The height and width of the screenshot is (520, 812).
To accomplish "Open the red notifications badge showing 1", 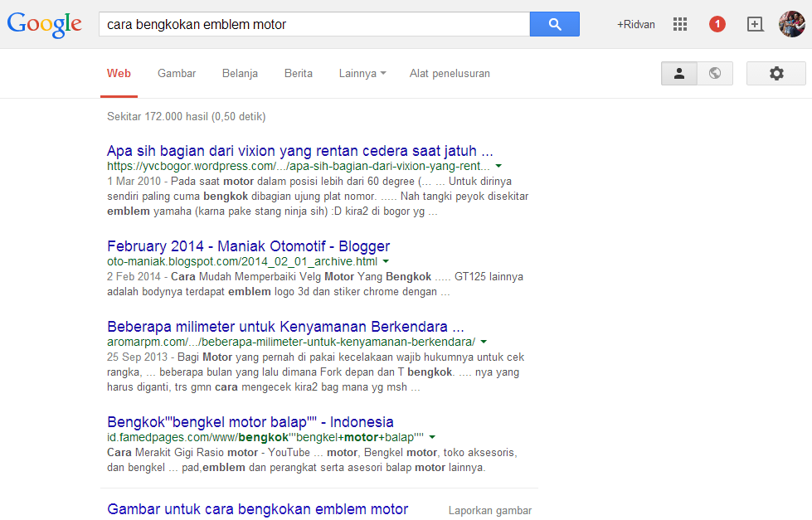I will [x=717, y=24].
